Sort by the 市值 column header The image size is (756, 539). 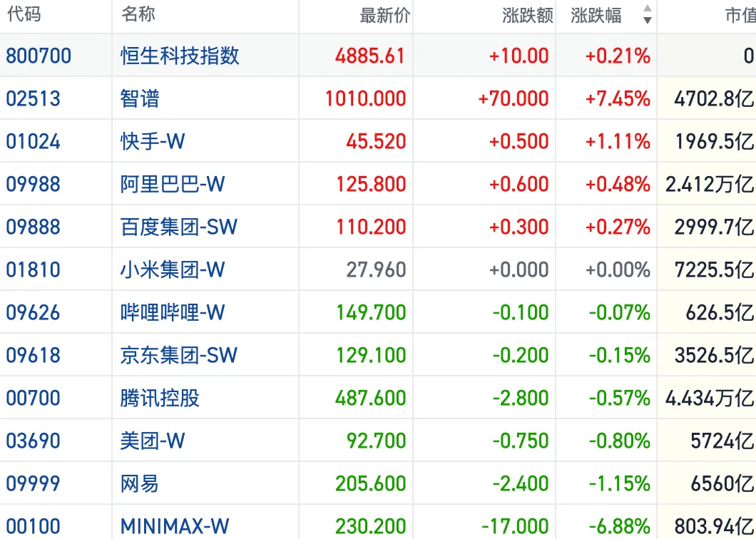(x=740, y=16)
